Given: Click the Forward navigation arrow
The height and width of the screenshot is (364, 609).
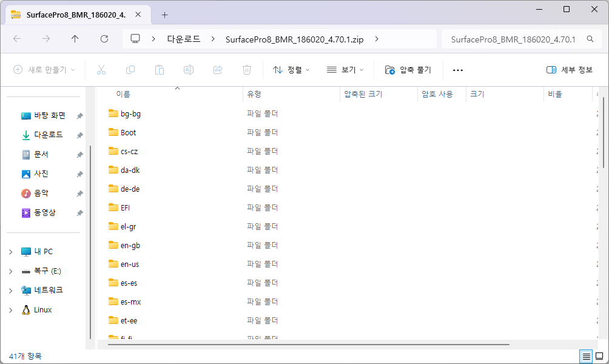Looking at the screenshot, I should (46, 39).
